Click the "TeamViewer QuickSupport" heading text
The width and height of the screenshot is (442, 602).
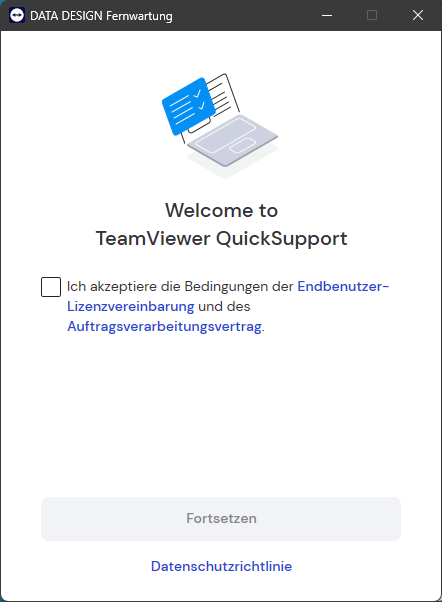(221, 238)
